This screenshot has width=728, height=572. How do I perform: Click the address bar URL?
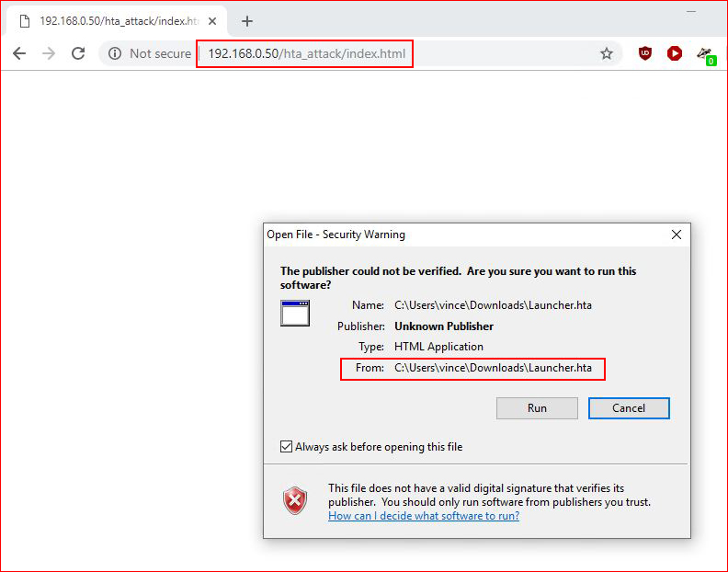click(306, 54)
